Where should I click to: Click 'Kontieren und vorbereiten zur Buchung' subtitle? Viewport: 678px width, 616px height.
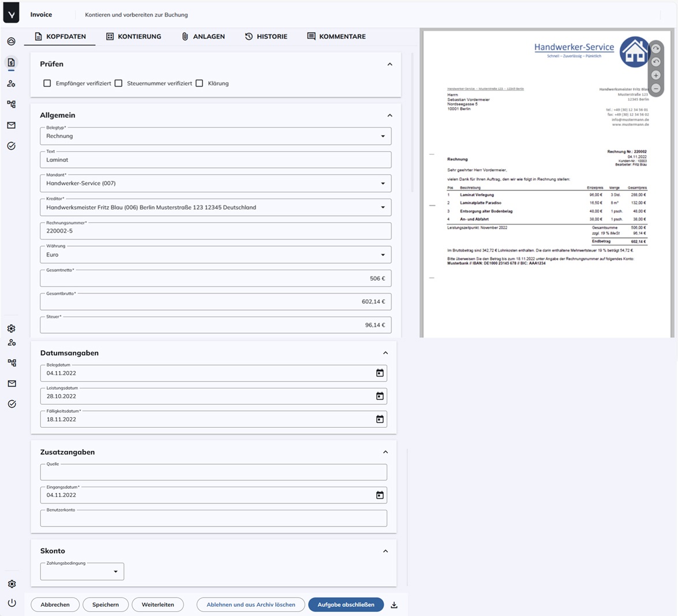pos(136,14)
